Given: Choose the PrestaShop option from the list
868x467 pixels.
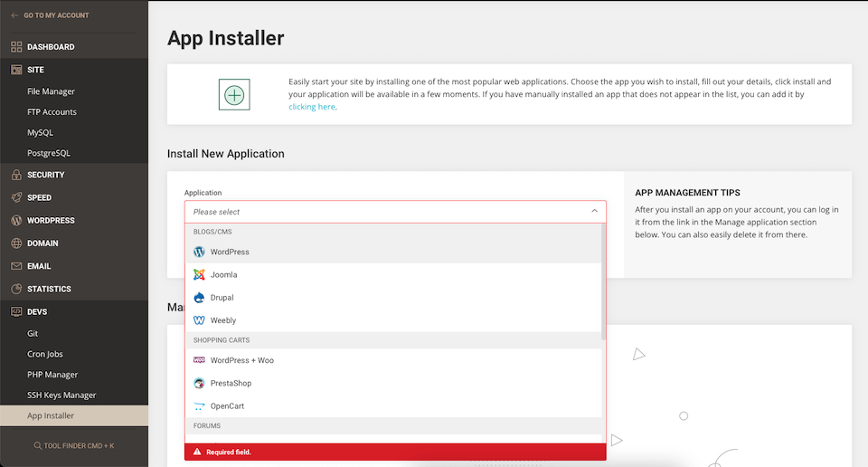Looking at the screenshot, I should (x=231, y=383).
